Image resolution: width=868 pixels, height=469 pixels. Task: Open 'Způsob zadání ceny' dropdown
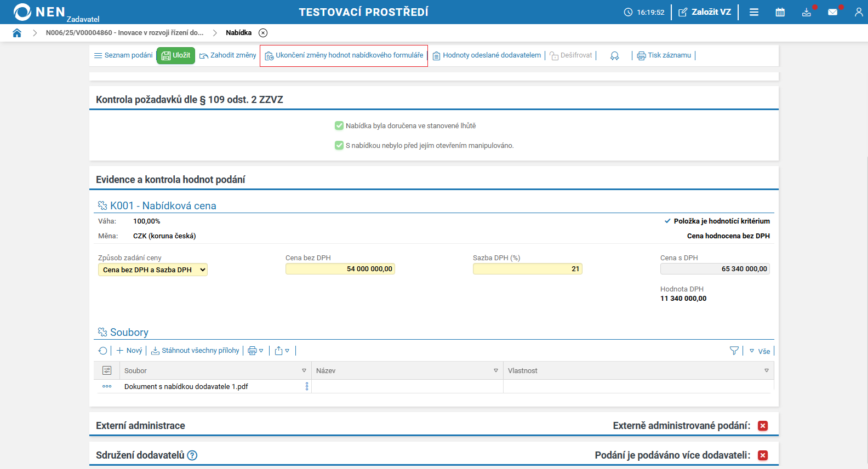(x=153, y=270)
